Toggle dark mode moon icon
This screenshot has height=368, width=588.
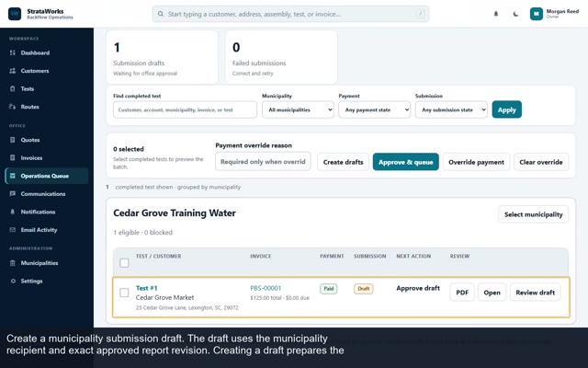(515, 14)
